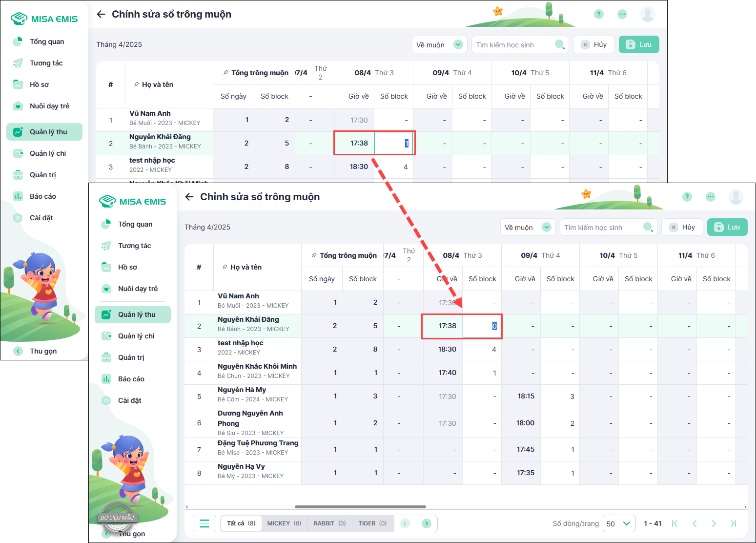The height and width of the screenshot is (543, 756).
Task: Open Hồ sơ in the front window sidebar
Action: tap(132, 267)
